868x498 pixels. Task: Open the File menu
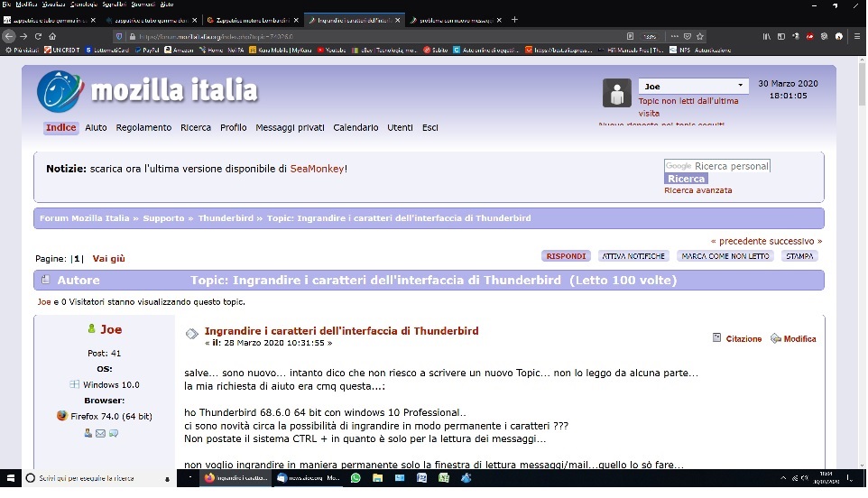pos(6,4)
